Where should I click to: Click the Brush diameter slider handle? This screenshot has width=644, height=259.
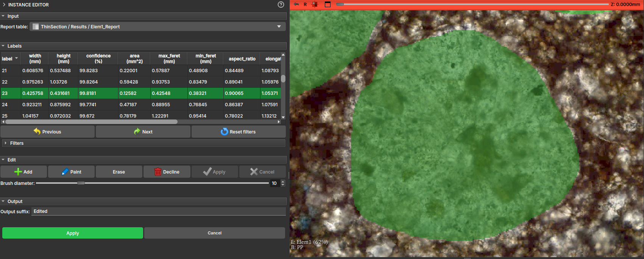(x=81, y=183)
